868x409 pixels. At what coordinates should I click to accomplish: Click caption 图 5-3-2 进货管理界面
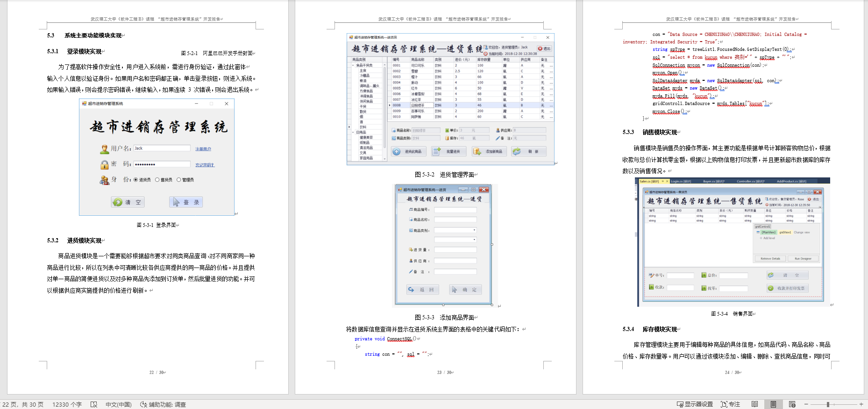tap(444, 175)
